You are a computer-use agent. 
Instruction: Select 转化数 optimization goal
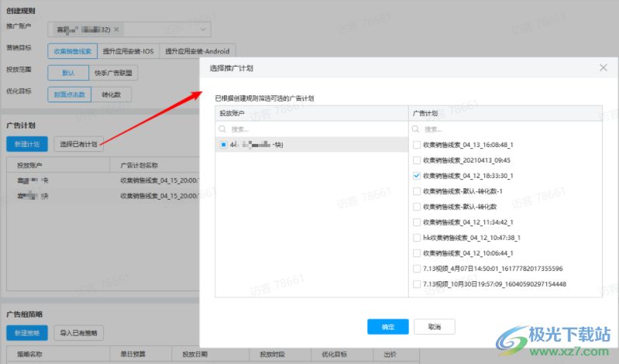tap(112, 94)
